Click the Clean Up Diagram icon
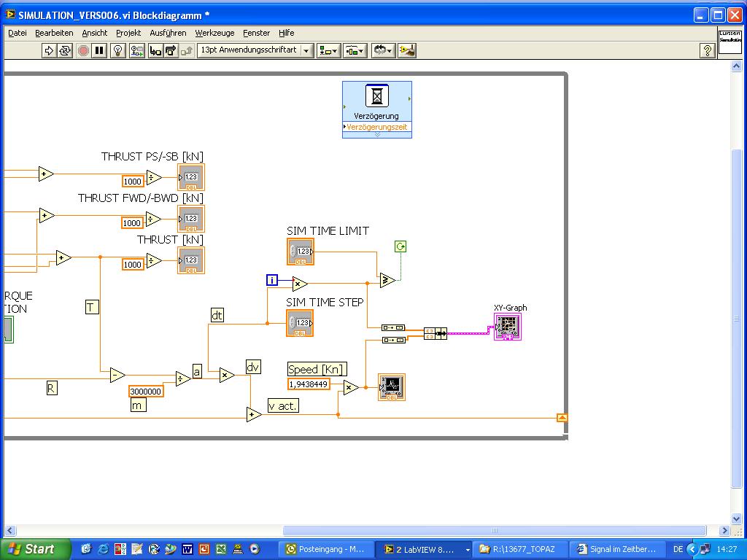 (x=409, y=50)
